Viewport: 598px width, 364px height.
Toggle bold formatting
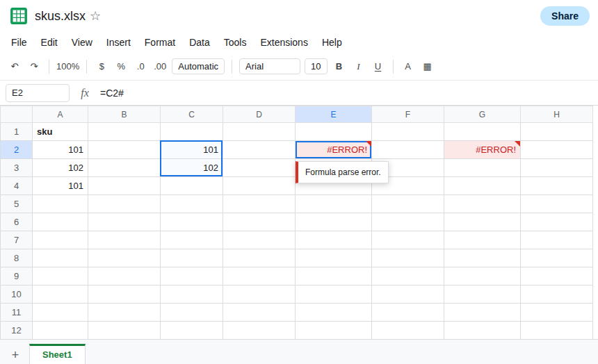pos(339,66)
